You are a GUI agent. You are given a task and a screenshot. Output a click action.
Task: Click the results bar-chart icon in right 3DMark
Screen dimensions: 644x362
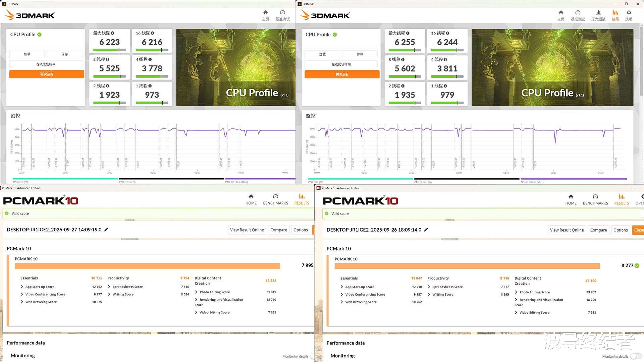pyautogui.click(x=615, y=13)
